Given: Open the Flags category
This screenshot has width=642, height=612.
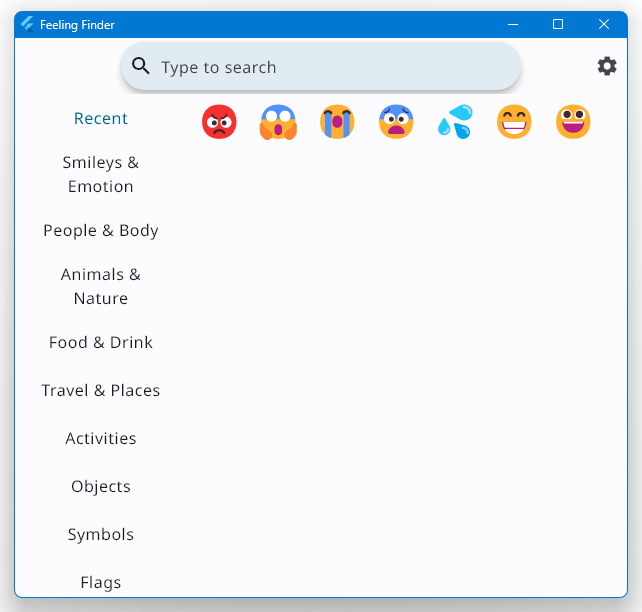Looking at the screenshot, I should point(101,582).
